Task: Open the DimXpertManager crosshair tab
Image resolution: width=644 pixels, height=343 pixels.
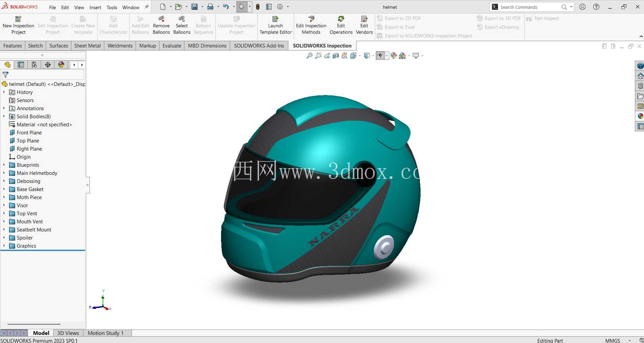Action: (x=48, y=65)
